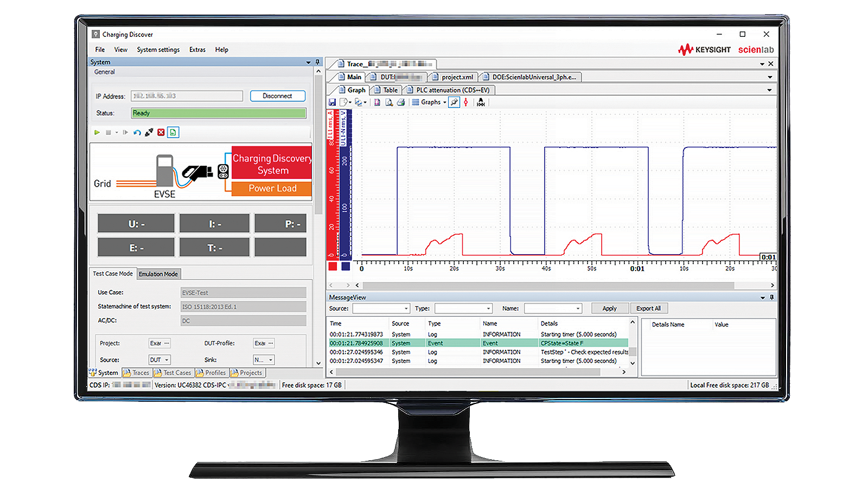
Task: Click the EVSE charging station graphic
Action: pyautogui.click(x=165, y=171)
